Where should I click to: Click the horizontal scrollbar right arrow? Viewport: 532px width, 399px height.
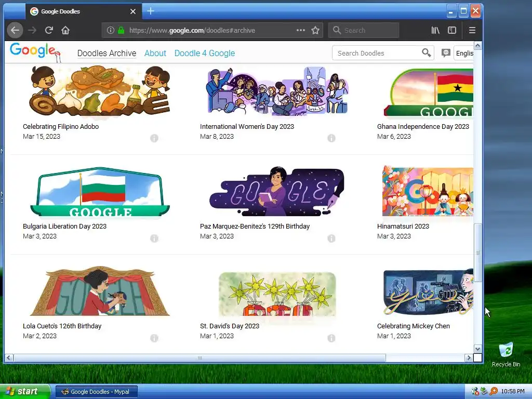(x=469, y=357)
